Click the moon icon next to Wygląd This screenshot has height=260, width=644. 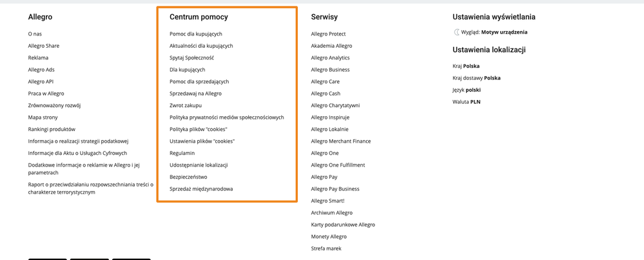(x=456, y=32)
